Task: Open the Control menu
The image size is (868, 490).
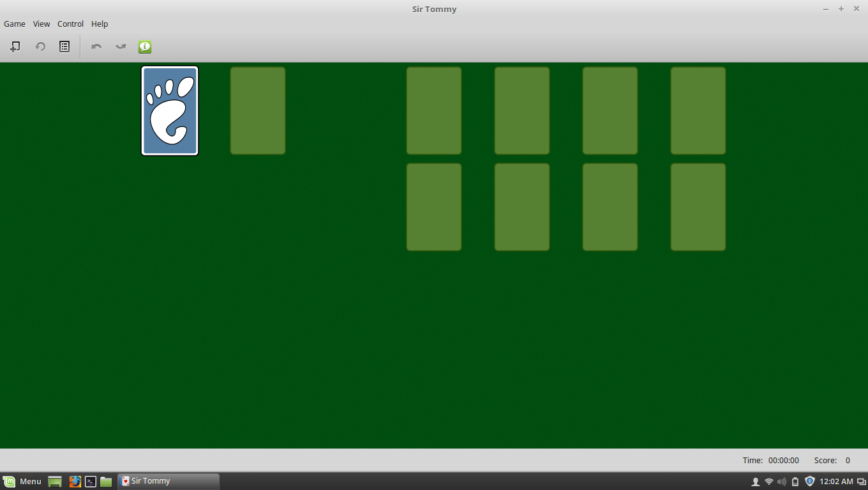Action: click(x=70, y=24)
